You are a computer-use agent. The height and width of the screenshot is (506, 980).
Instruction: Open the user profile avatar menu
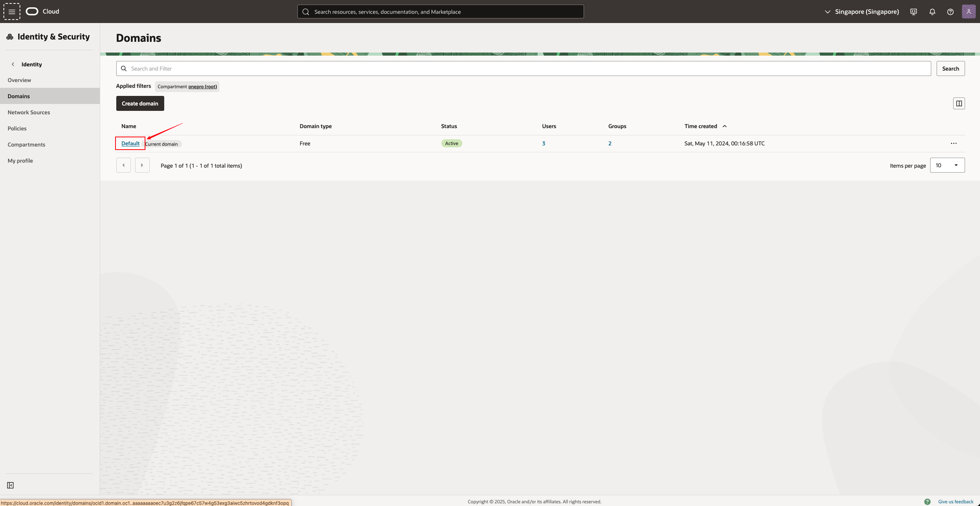[968, 12]
